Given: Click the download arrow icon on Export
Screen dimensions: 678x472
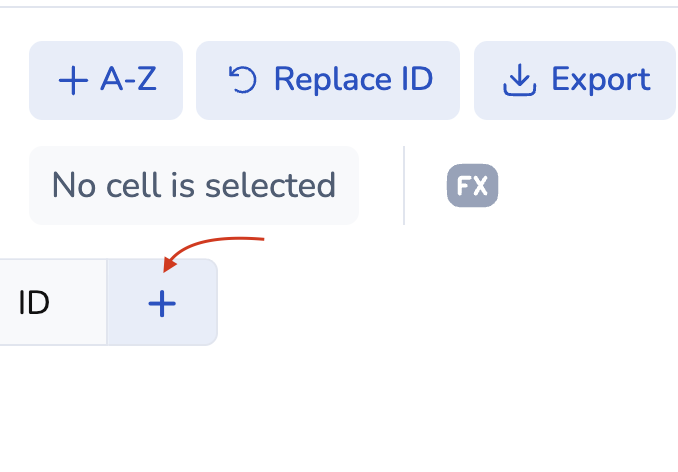Looking at the screenshot, I should click(x=519, y=80).
